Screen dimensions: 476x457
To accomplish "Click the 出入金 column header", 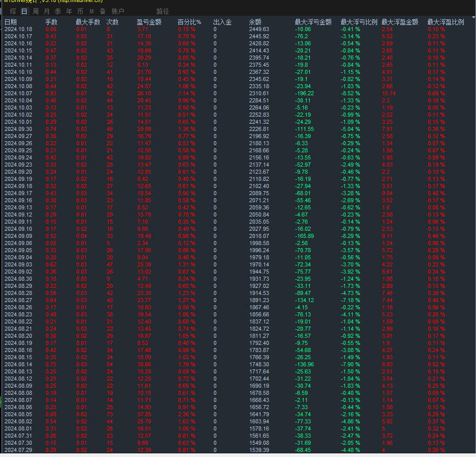I will [222, 22].
